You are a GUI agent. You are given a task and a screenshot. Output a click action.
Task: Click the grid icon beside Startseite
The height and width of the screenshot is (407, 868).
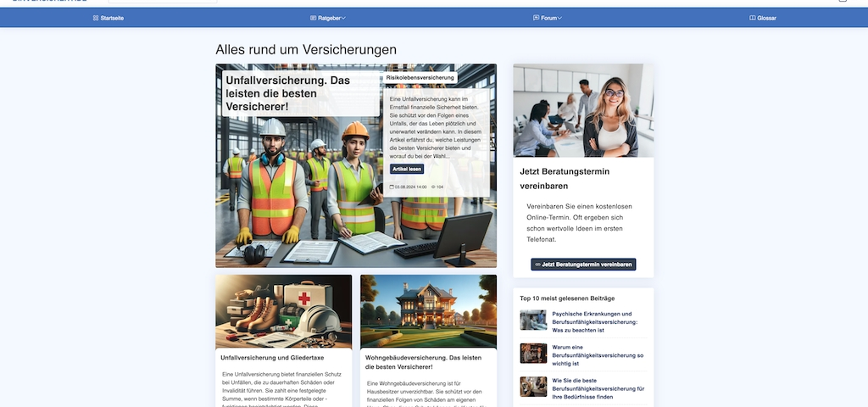coord(96,19)
